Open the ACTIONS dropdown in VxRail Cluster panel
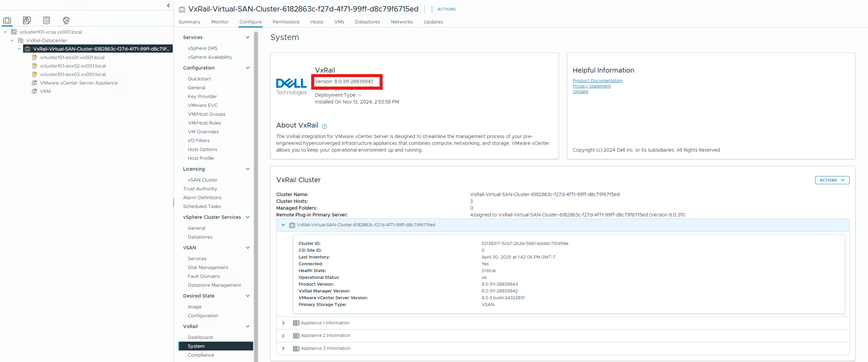The width and height of the screenshot is (868, 362). [x=832, y=180]
